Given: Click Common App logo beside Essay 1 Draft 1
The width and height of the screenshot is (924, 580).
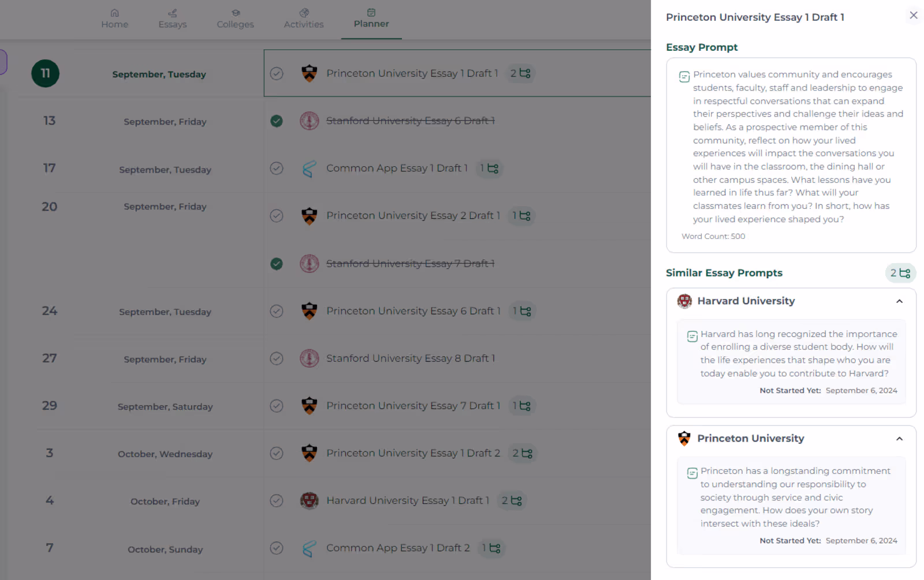Looking at the screenshot, I should point(310,169).
